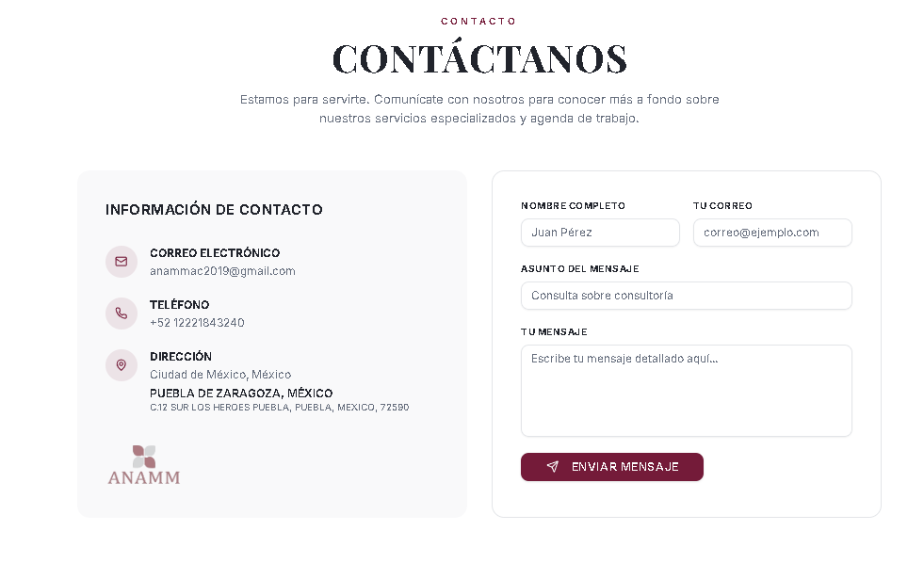Focus the Nombre Completo input field
The width and height of the screenshot is (924, 563).
coord(600,233)
